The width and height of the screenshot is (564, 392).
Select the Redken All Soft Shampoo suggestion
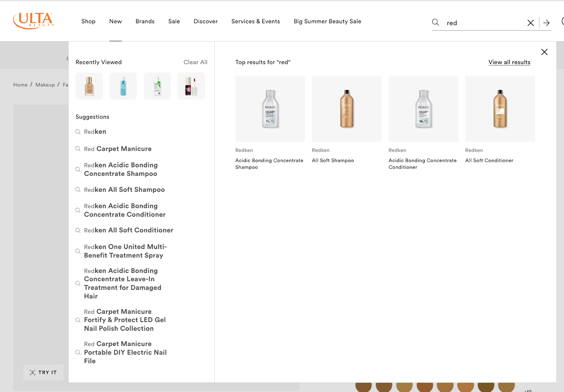pyautogui.click(x=124, y=189)
